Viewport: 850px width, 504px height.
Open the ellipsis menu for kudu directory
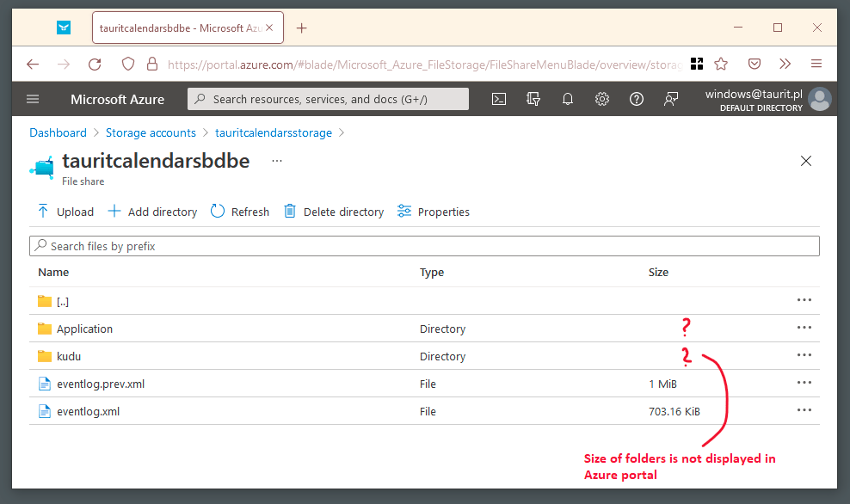pos(804,354)
